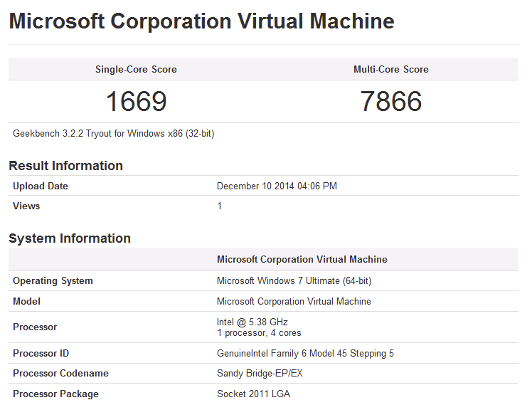Select the single-core score value 1669

136,101
